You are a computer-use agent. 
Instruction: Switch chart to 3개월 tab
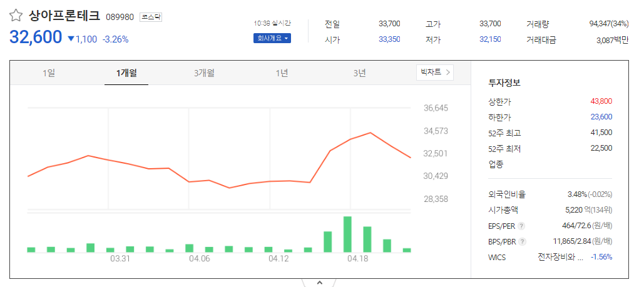[x=204, y=73]
